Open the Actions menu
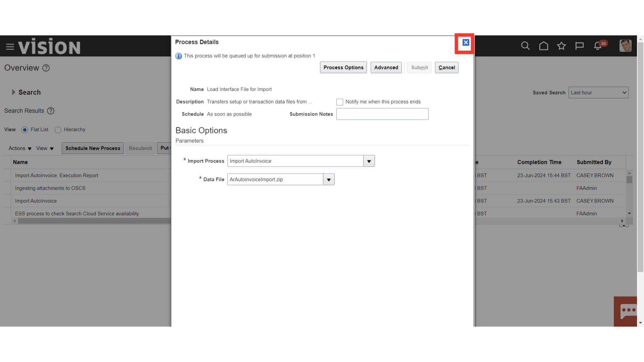Viewport: 644px width, 362px height. 20,148
